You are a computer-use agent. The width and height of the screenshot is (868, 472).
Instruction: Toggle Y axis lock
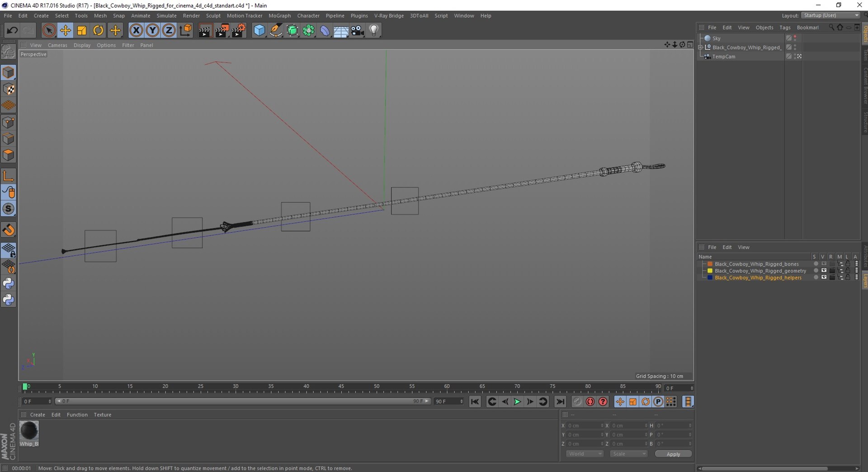tap(152, 30)
